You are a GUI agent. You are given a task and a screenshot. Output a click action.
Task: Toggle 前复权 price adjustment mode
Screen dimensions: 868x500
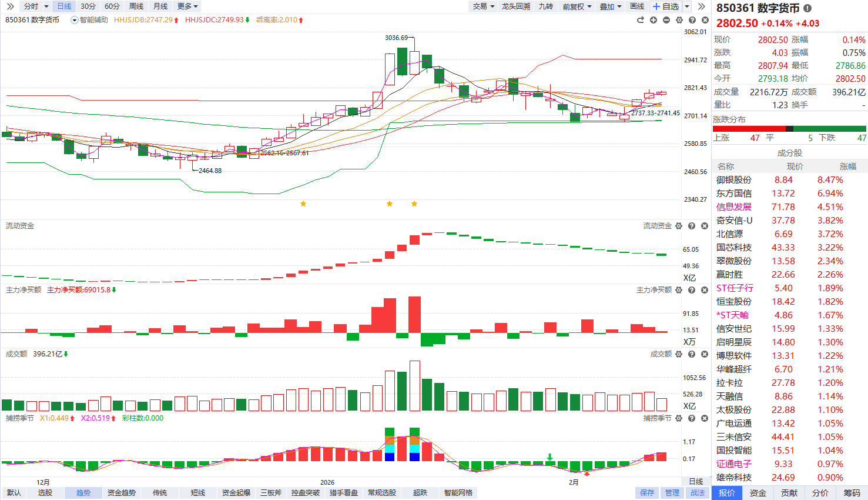pyautogui.click(x=577, y=6)
